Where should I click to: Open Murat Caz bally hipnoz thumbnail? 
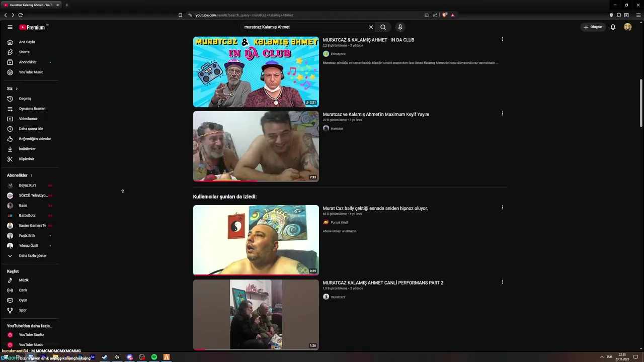(x=256, y=240)
